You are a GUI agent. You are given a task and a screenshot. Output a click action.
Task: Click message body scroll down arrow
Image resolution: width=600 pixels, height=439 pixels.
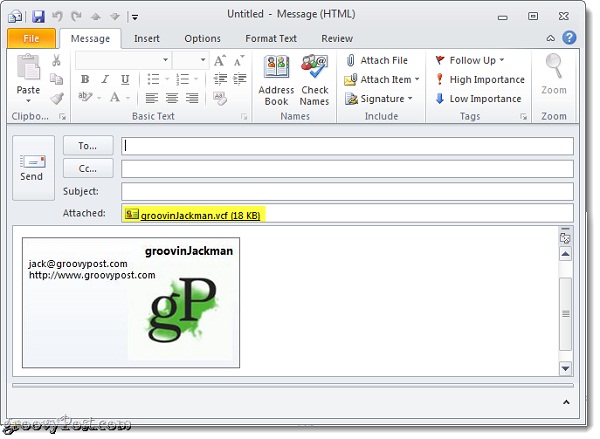565,369
